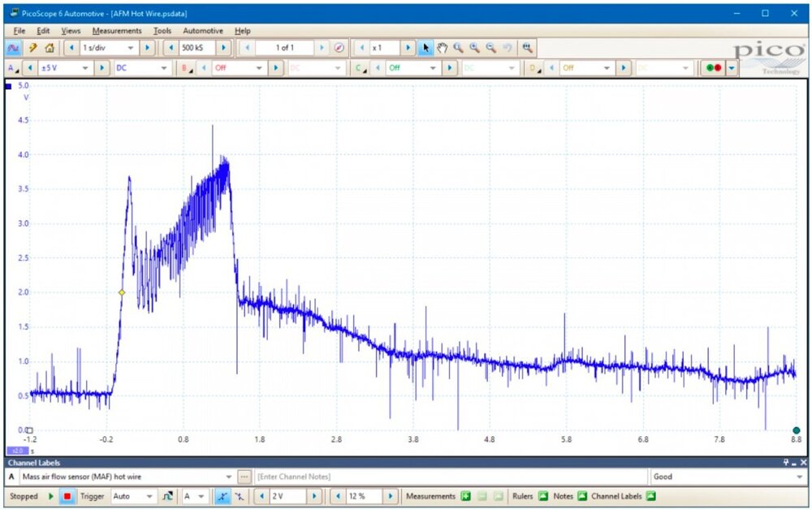
Task: Click the red stop capture button
Action: (x=67, y=496)
